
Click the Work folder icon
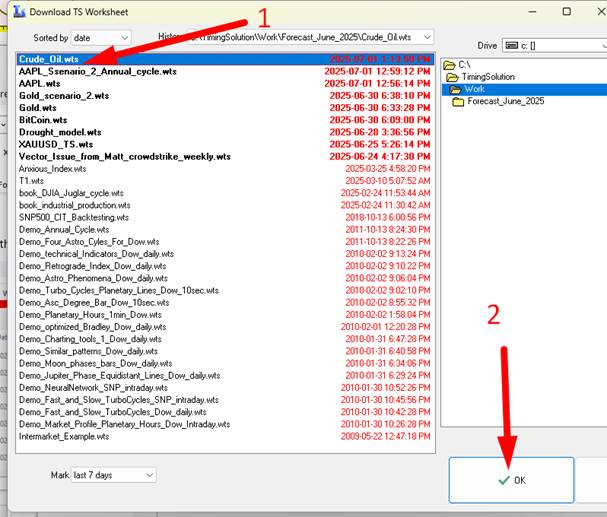[x=455, y=89]
